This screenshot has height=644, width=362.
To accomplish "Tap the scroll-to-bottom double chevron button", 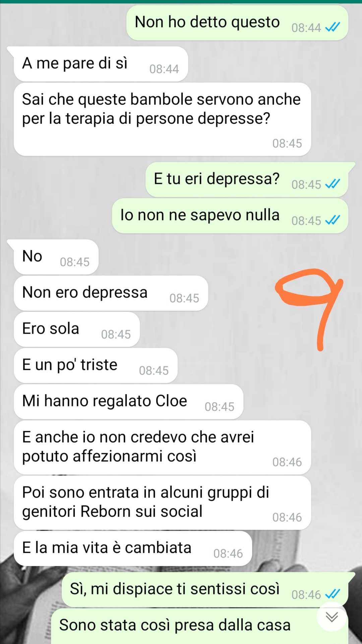I will [331, 617].
